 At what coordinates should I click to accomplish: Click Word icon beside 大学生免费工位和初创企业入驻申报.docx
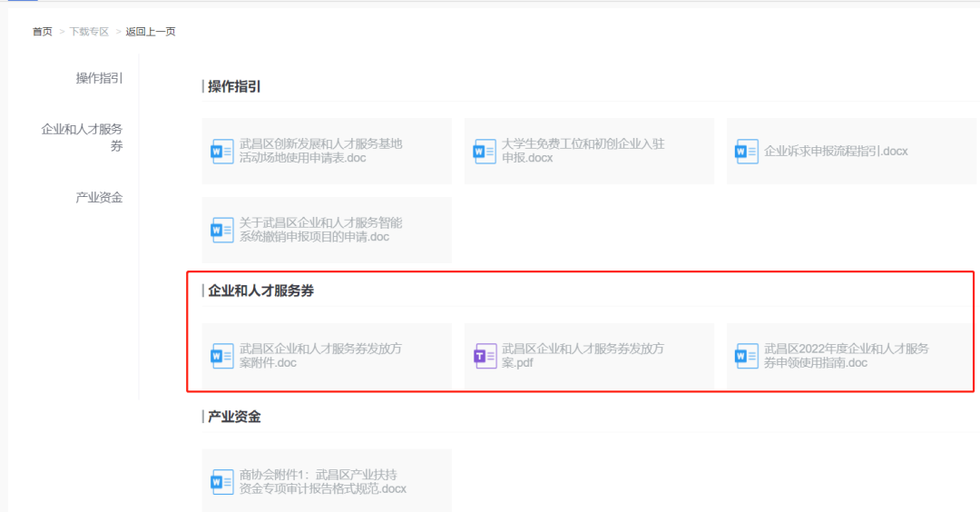coord(485,151)
